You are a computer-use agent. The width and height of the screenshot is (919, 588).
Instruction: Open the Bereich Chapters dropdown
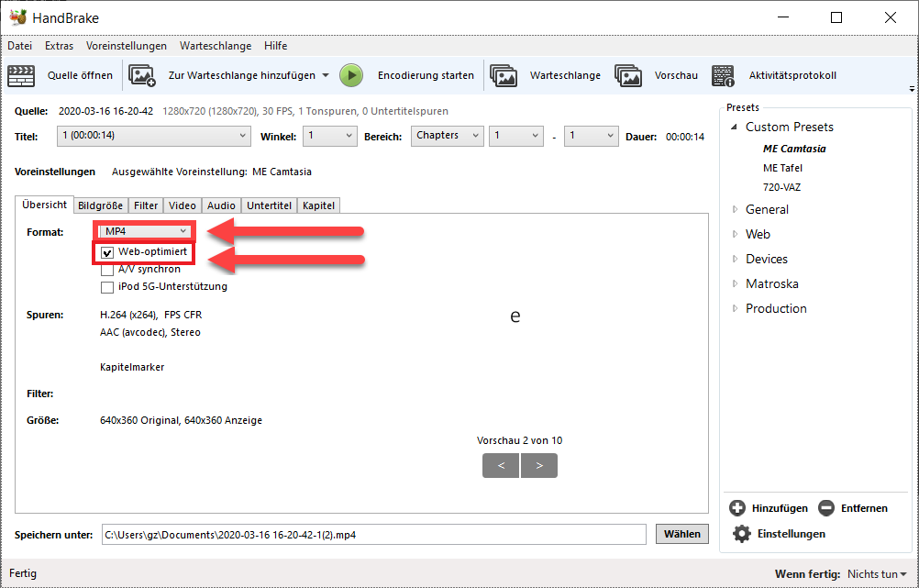click(448, 136)
